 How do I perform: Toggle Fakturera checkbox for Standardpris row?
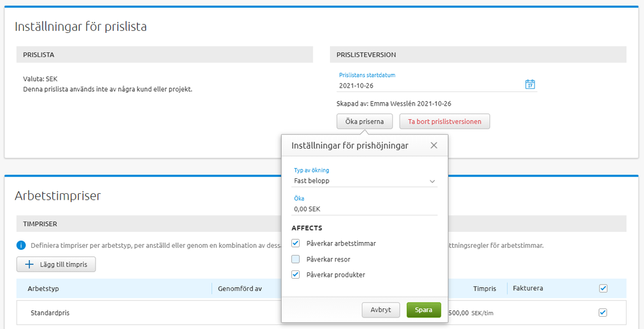tap(603, 312)
